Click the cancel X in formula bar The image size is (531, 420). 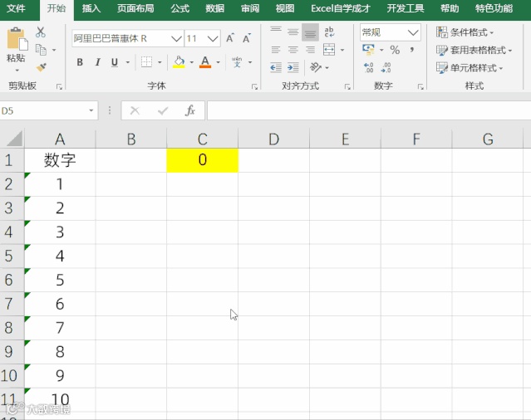tap(135, 110)
